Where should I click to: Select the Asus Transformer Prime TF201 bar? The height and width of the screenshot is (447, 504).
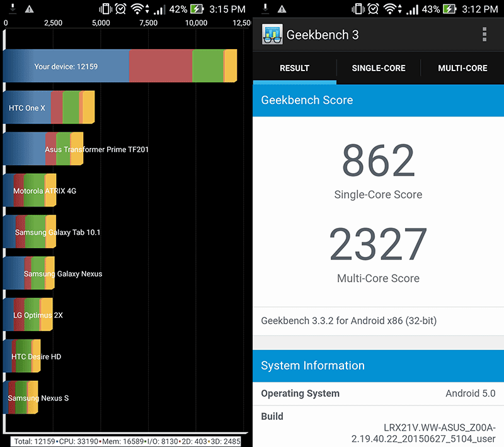(x=43, y=149)
